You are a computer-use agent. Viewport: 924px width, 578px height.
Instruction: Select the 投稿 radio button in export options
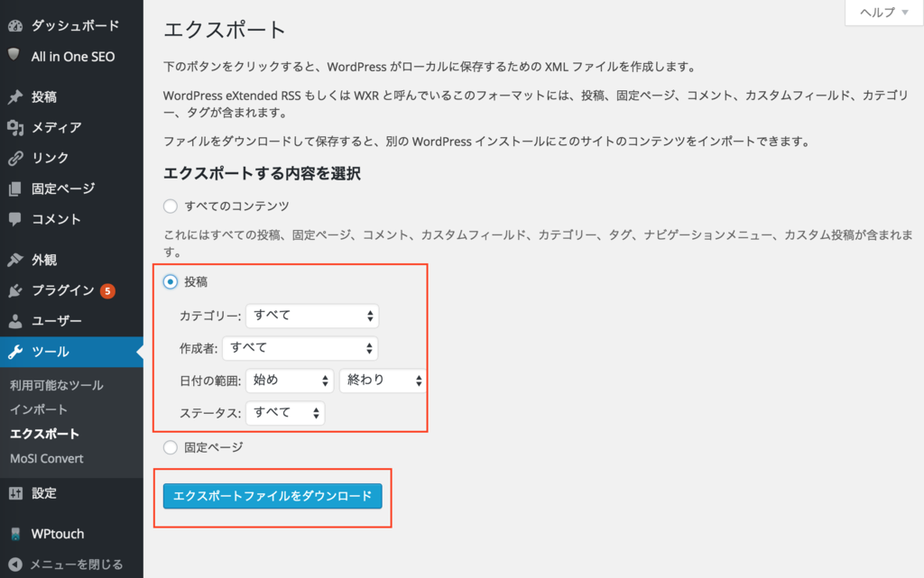pyautogui.click(x=171, y=282)
